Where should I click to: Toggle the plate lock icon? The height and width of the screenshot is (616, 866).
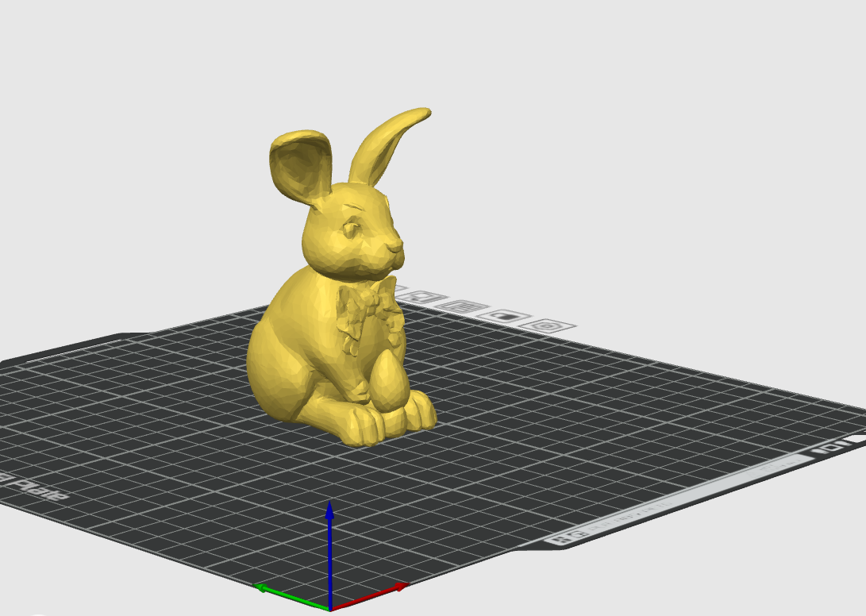(504, 316)
